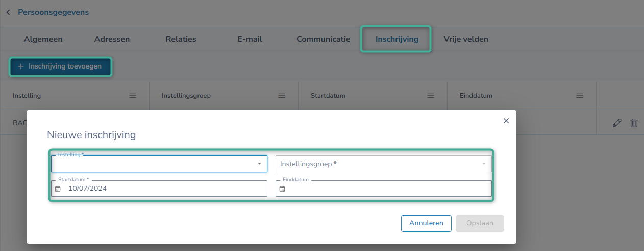Click the trash delete icon in the row
644x251 pixels.
point(634,123)
